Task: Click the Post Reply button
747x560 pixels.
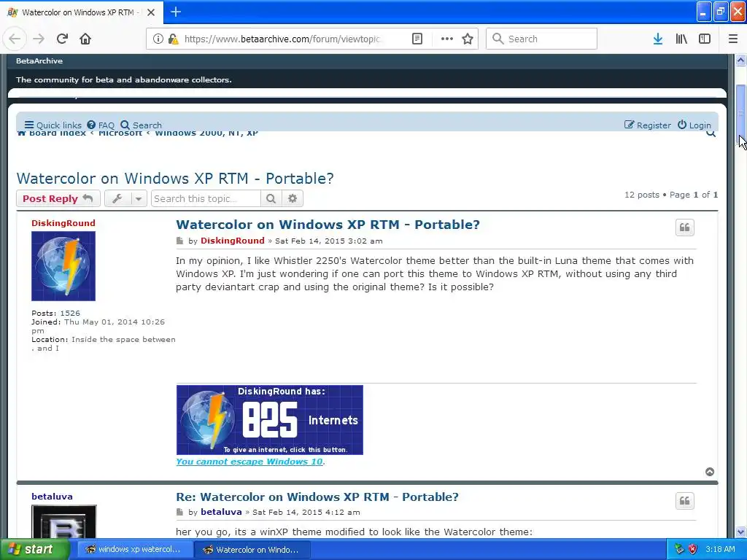Action: click(x=58, y=198)
